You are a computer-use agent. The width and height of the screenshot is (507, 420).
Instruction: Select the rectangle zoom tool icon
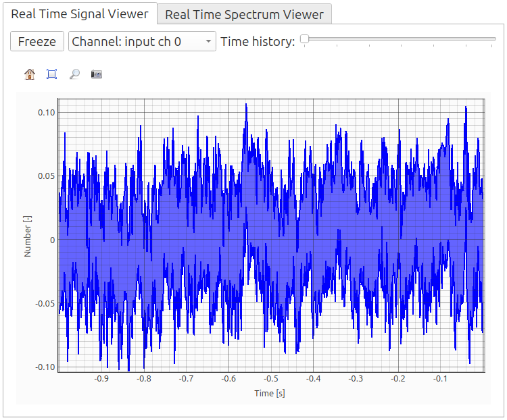pos(52,74)
